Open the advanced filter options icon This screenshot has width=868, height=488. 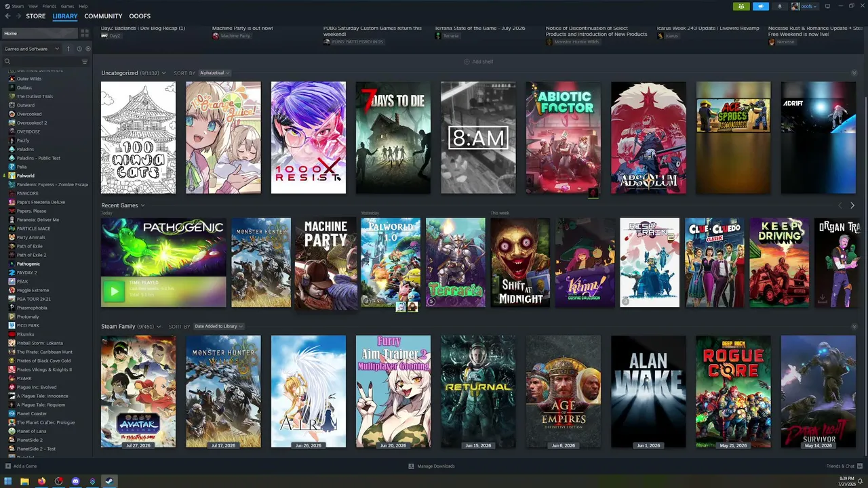(85, 62)
